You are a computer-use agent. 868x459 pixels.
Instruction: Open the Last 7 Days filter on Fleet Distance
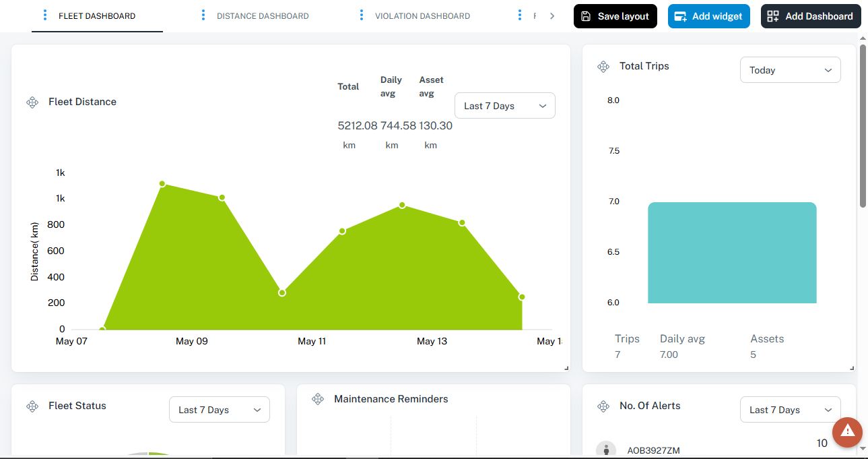pyautogui.click(x=504, y=105)
